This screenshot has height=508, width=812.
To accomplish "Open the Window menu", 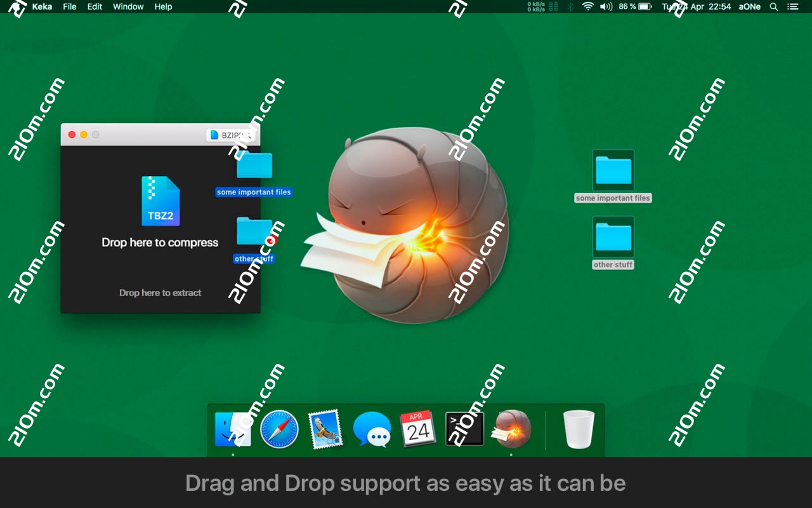I will (128, 7).
